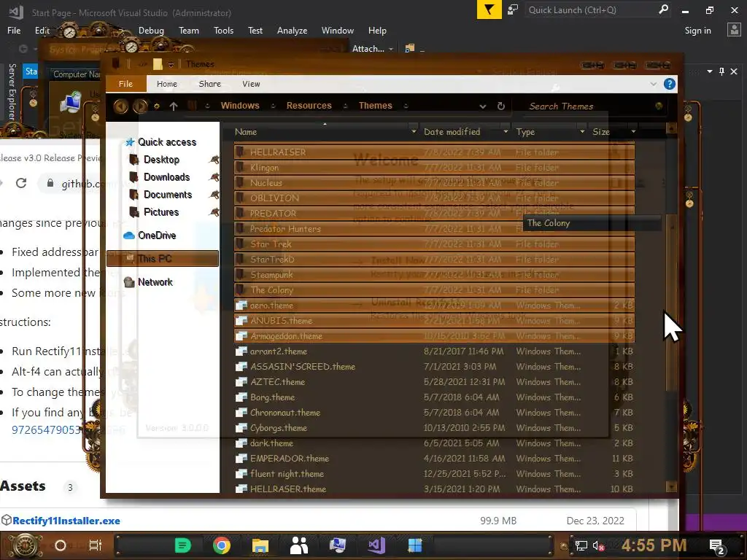The width and height of the screenshot is (747, 560).
Task: Open Name column filter dropdown
Action: (x=414, y=131)
